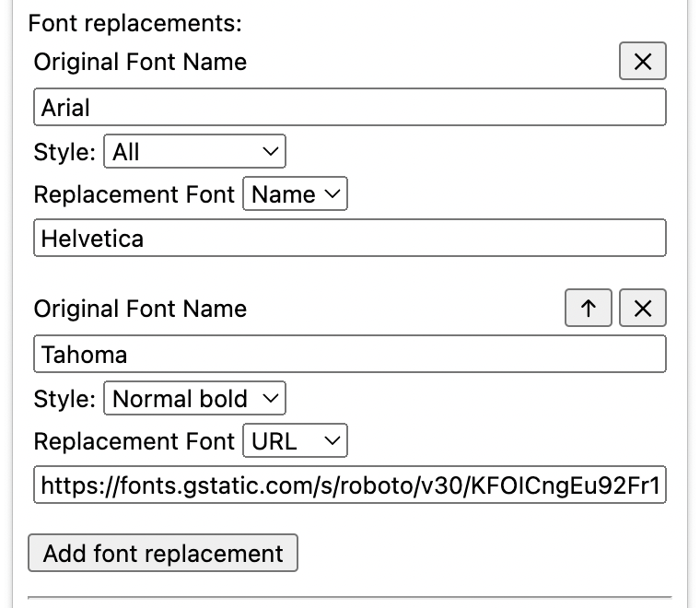Click the Add font replacement button
The image size is (700, 608).
point(163,553)
